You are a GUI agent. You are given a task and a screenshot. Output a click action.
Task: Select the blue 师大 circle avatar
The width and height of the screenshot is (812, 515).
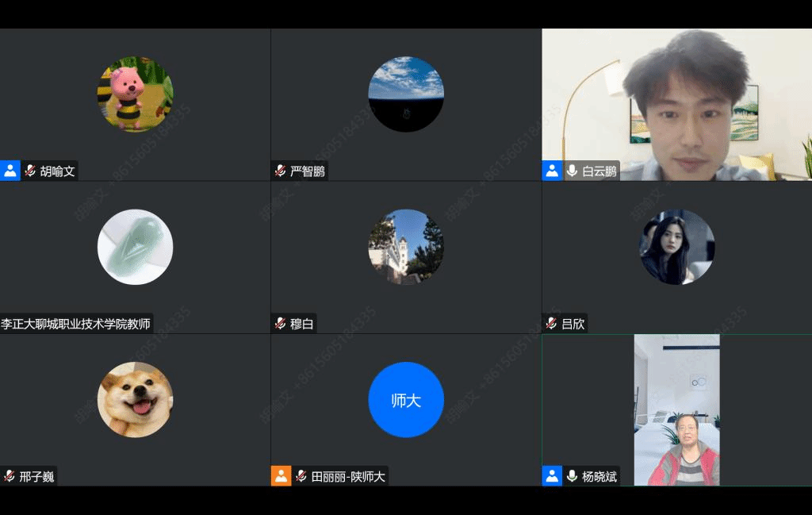(x=406, y=399)
